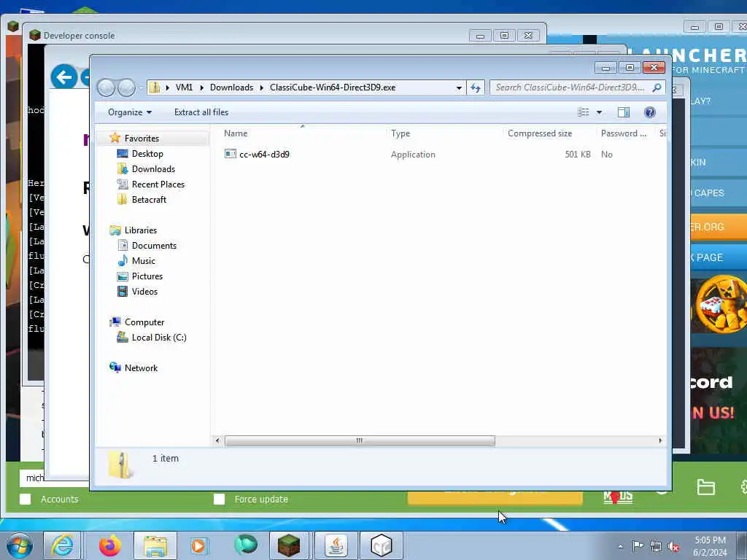Select VM1 in the address breadcrumb
747x560 pixels.
184,87
